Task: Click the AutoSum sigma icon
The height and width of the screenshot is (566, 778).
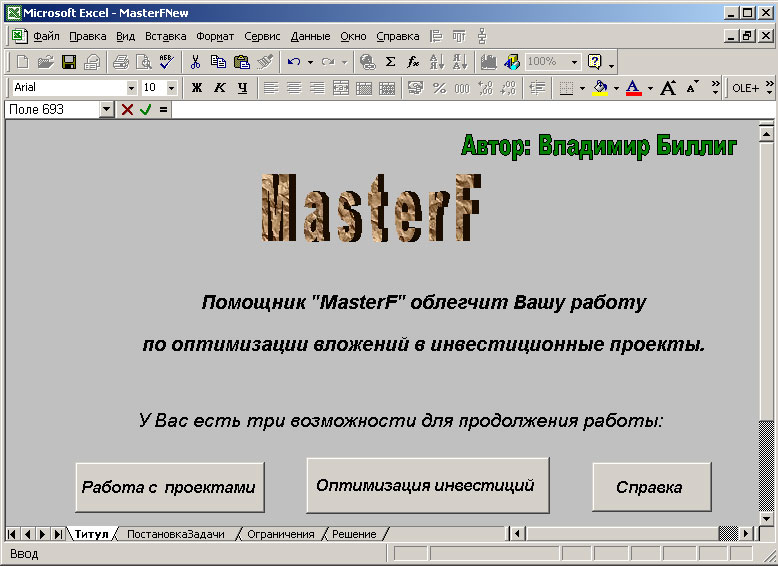Action: pos(390,62)
